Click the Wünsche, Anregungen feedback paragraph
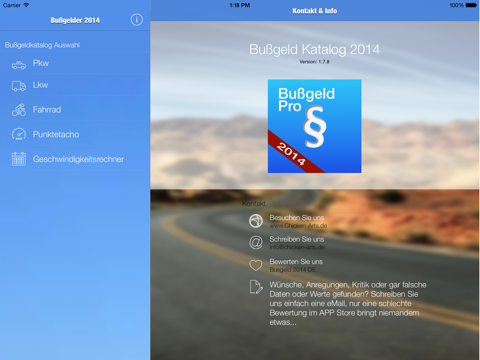 point(348,303)
